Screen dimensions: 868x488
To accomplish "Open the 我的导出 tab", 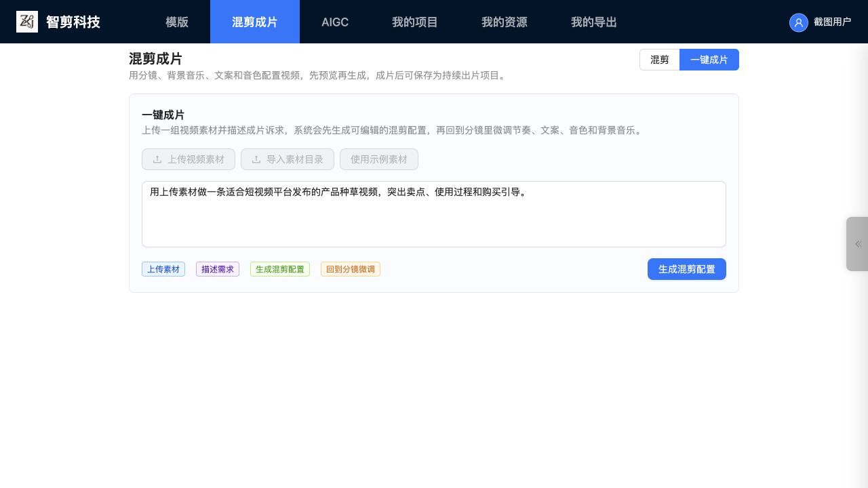I will click(x=594, y=22).
